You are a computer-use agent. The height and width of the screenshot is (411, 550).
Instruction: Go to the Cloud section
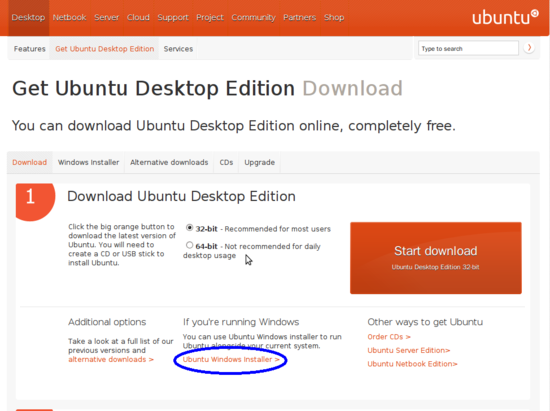[x=138, y=18]
